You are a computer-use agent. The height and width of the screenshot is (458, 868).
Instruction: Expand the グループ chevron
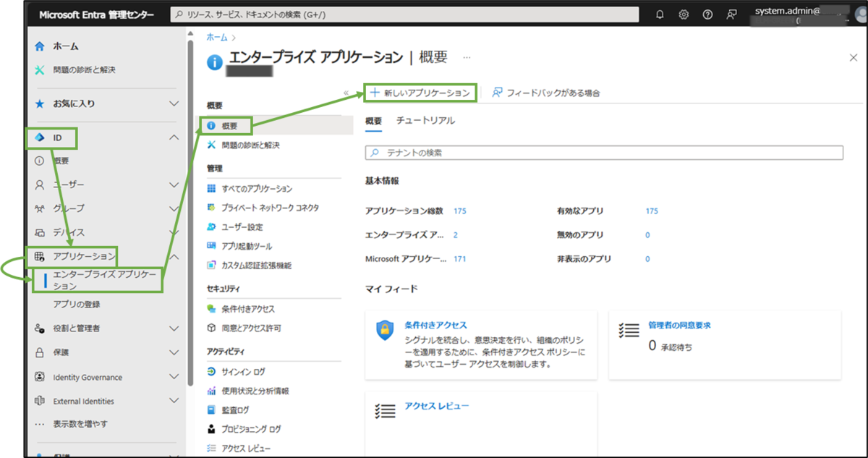click(174, 208)
